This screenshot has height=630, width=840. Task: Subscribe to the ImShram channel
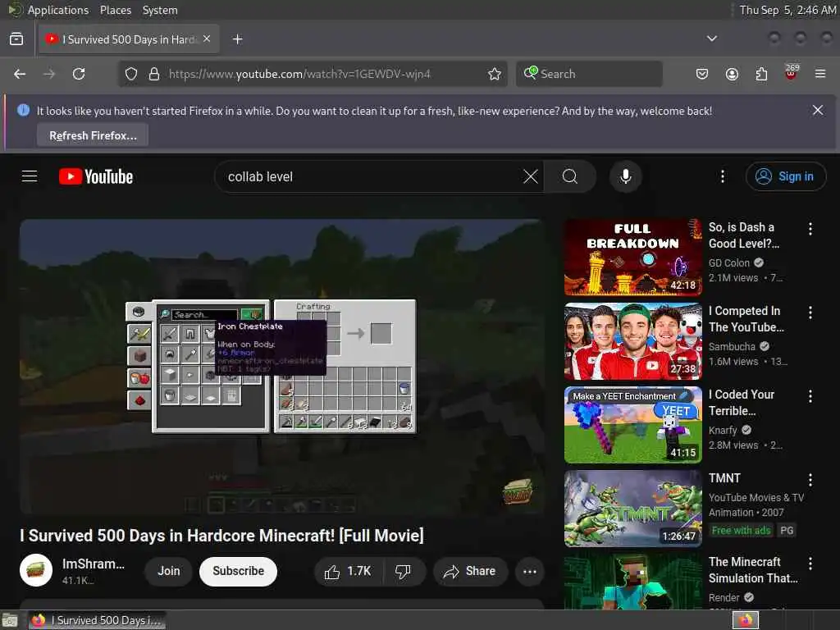239,571
